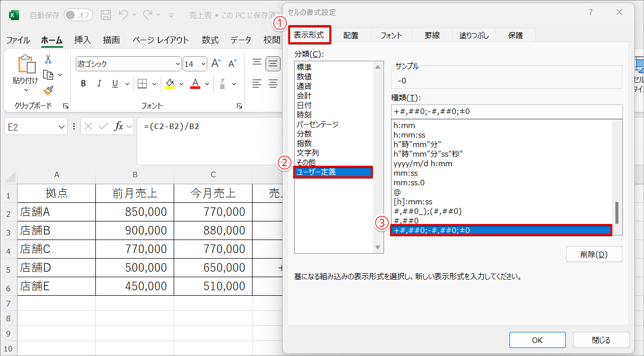Screen dimensions: 644x356
Task: Click the 種類 format code input field
Action: pyautogui.click(x=506, y=111)
